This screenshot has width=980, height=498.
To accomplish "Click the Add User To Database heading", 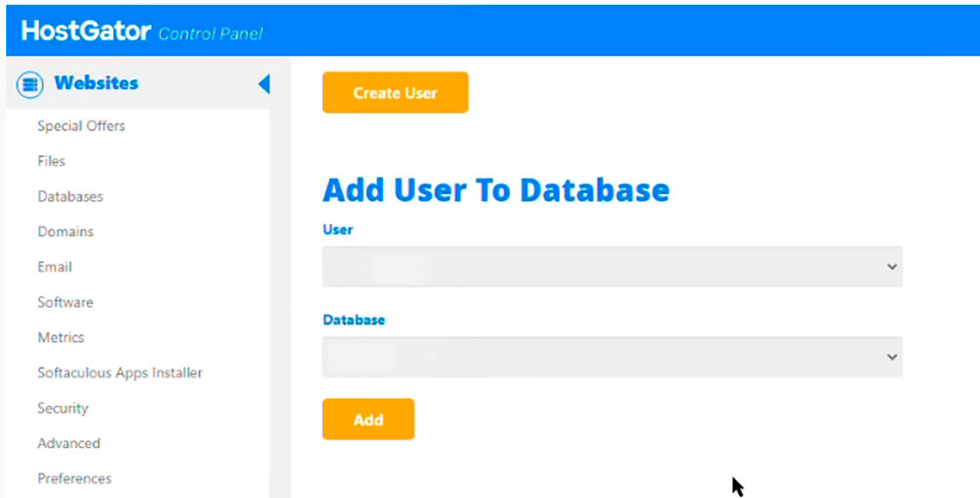I will pyautogui.click(x=496, y=190).
